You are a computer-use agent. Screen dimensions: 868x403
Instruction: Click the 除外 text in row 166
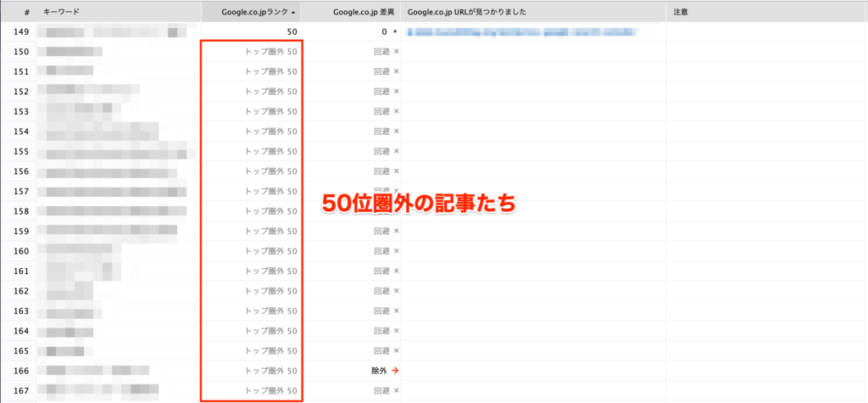(379, 371)
